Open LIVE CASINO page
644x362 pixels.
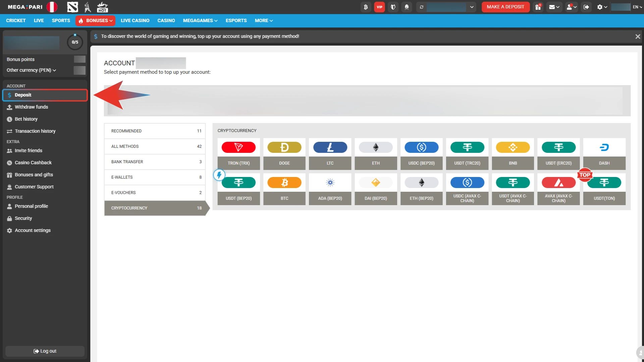coord(135,20)
